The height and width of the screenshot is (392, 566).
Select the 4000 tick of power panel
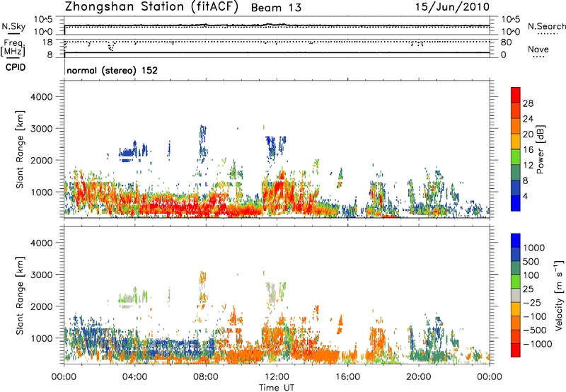42,97
